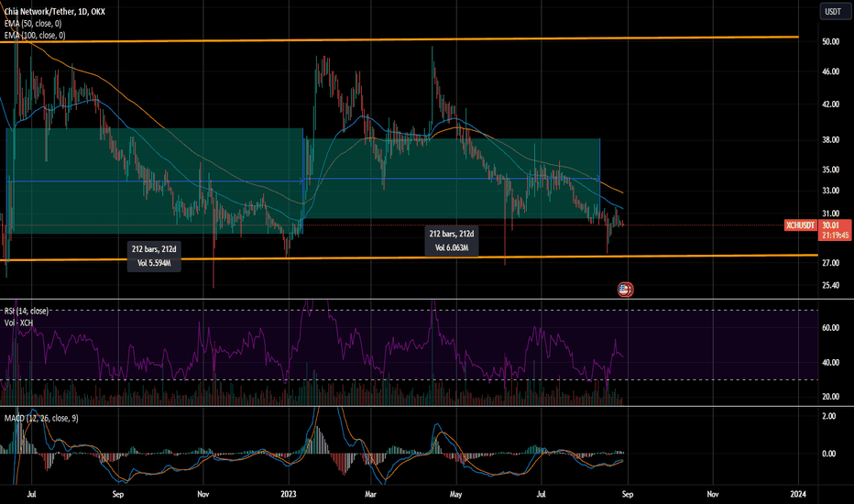Screen dimensions: 854x504
Task: Click the XCHUSDT price tag label
Action: pos(800,225)
